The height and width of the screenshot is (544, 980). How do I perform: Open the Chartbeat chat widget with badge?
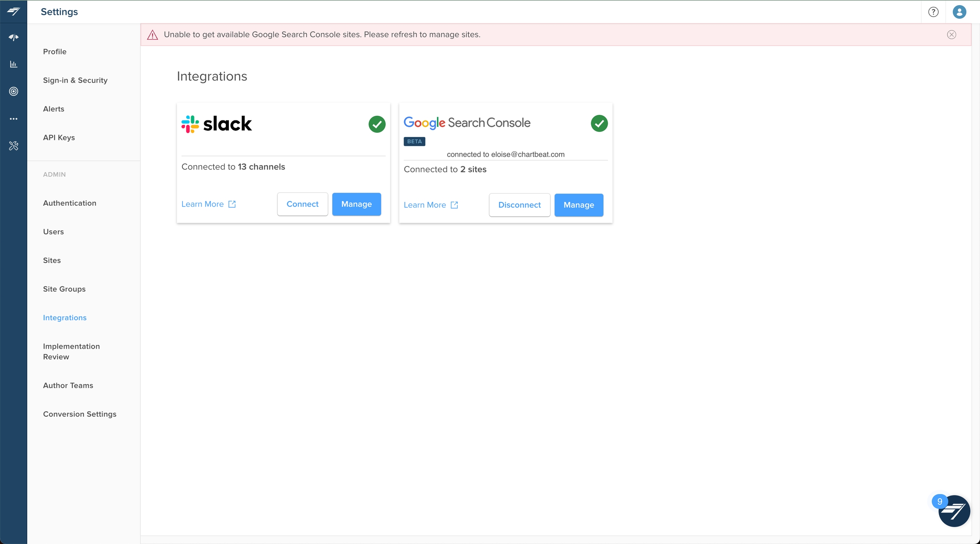click(x=954, y=511)
